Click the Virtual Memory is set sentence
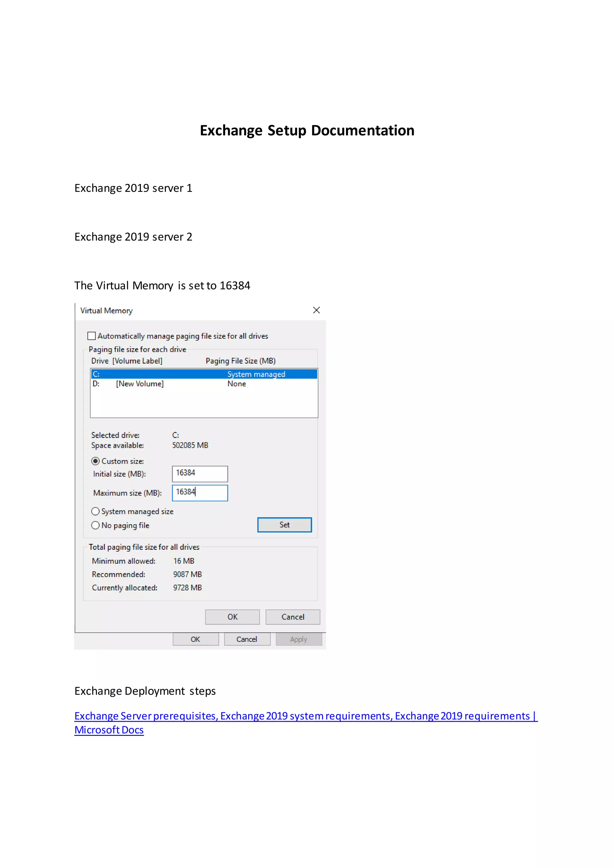The height and width of the screenshot is (868, 614). (x=162, y=285)
